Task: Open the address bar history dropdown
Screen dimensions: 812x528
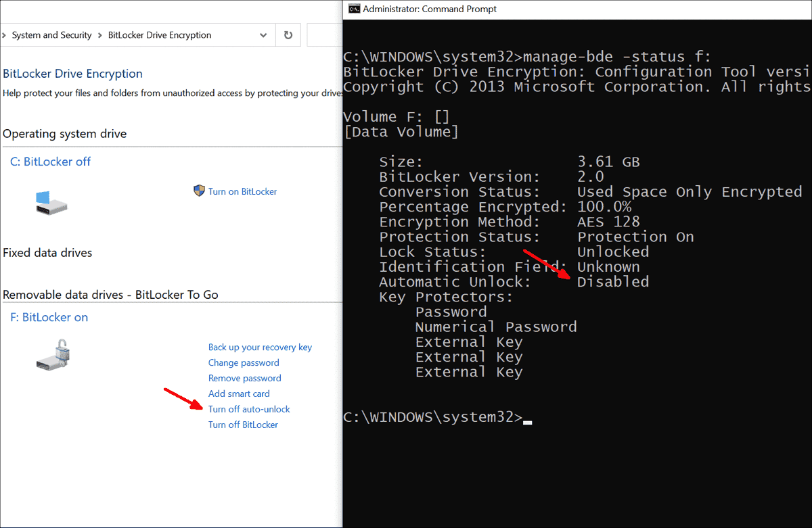Action: (263, 35)
